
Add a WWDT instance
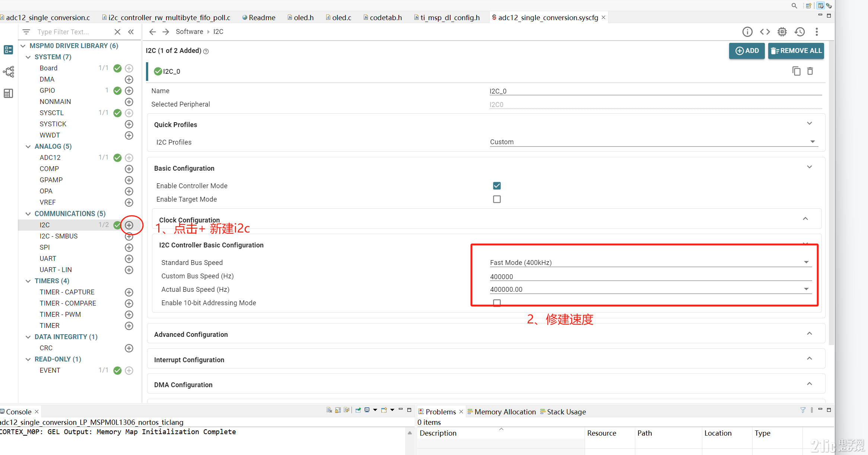129,135
